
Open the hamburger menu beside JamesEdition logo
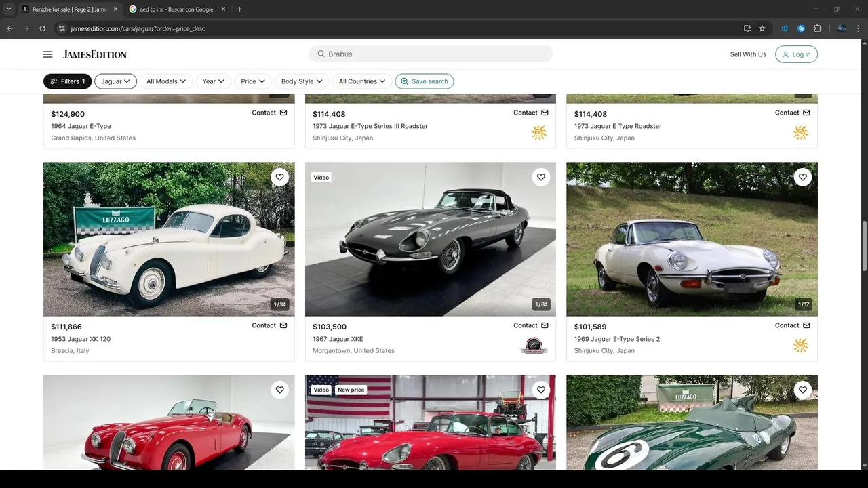47,54
